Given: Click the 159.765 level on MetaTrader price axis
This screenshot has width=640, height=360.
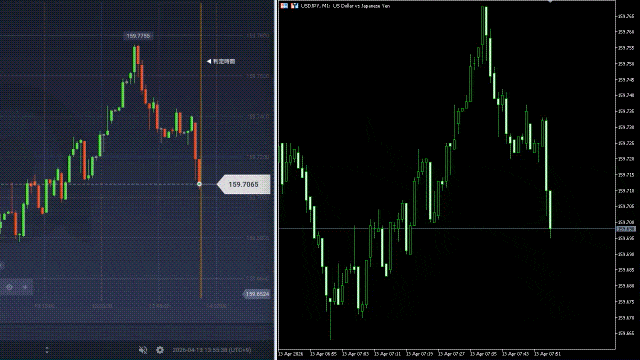Looking at the screenshot, I should coord(626,16).
